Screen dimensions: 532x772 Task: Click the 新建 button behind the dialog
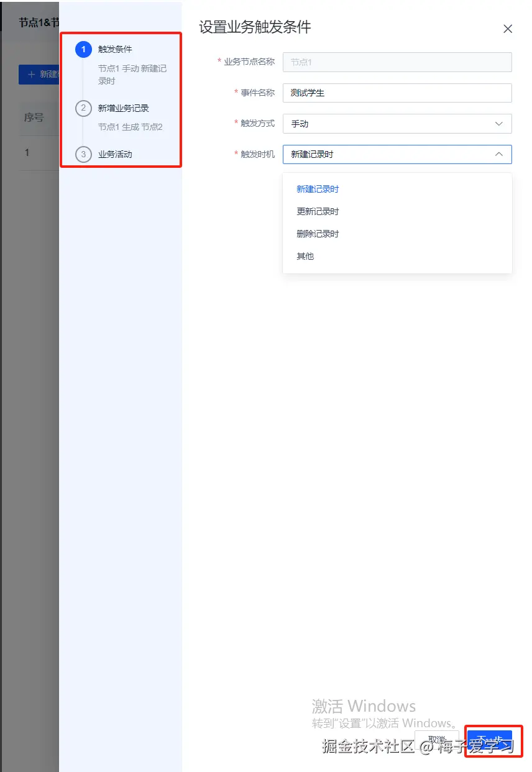(x=39, y=74)
